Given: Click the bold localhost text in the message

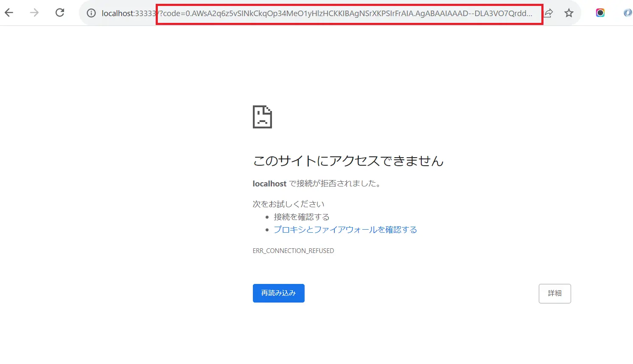Looking at the screenshot, I should [269, 183].
